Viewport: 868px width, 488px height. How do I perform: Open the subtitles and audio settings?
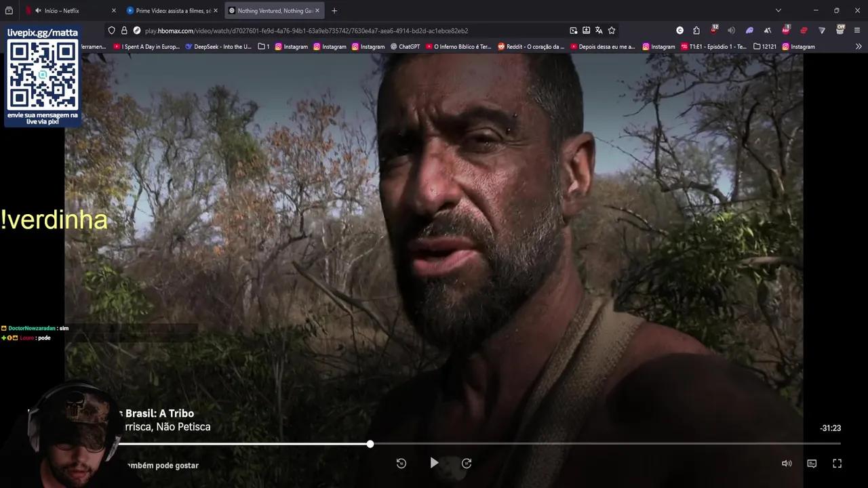[812, 464]
